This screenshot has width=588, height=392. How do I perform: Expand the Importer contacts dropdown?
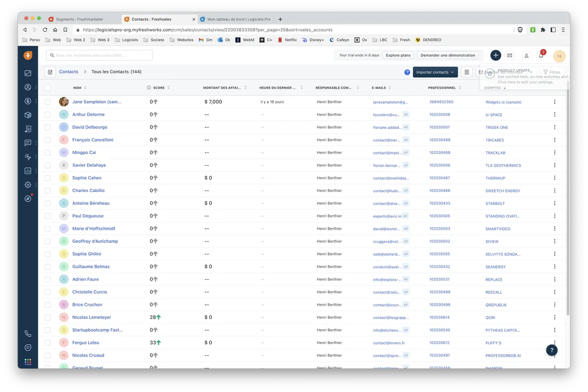[435, 72]
